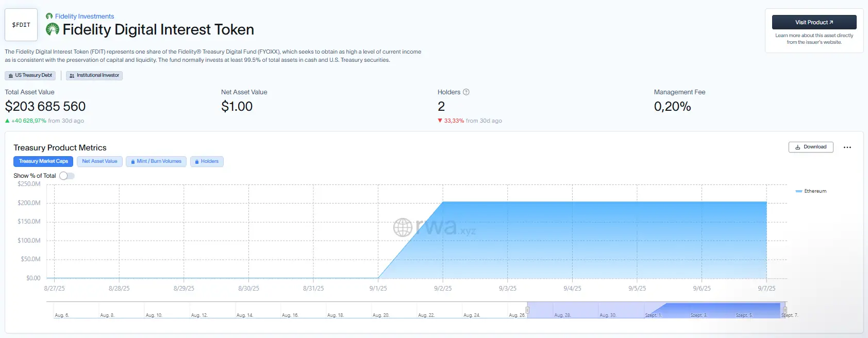Click the people icon in Institutional Investor tag
868x338 pixels.
[x=72, y=76]
